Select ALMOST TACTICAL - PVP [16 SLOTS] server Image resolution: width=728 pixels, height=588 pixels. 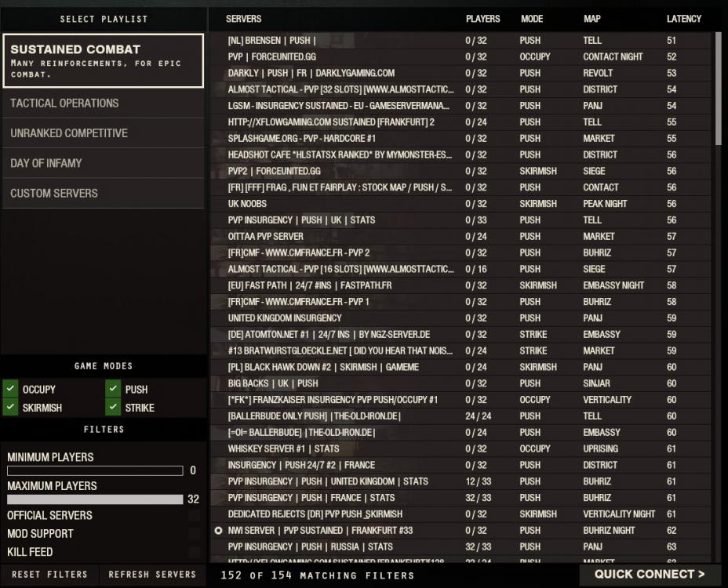click(x=461, y=269)
